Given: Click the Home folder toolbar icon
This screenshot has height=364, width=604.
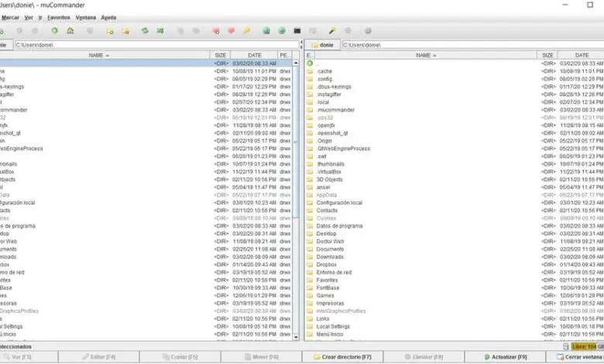Looking at the screenshot, I should tap(70, 30).
